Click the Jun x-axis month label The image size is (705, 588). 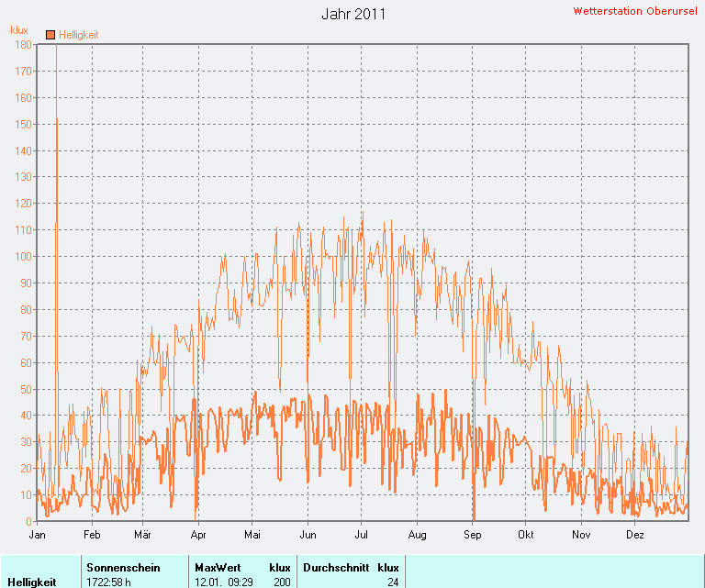[308, 535]
